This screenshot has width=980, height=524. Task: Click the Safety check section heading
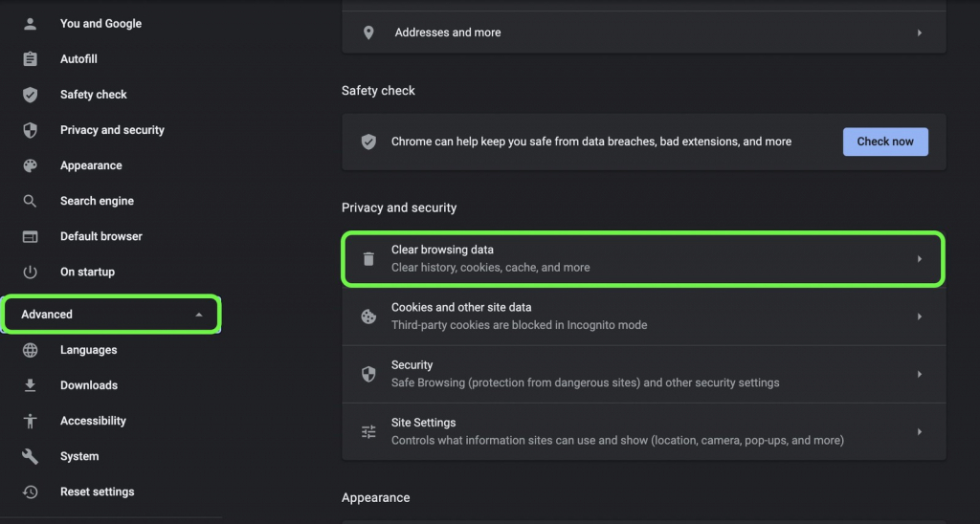pyautogui.click(x=378, y=91)
